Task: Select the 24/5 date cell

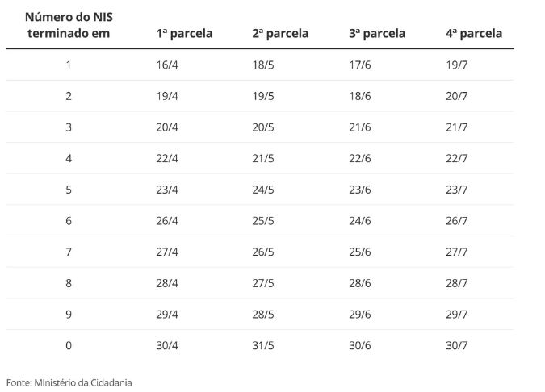Action: coord(263,190)
